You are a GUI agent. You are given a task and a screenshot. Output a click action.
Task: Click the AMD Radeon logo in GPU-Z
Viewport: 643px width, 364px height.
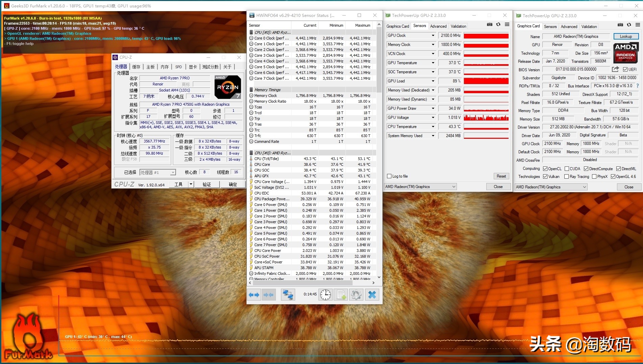click(x=625, y=53)
